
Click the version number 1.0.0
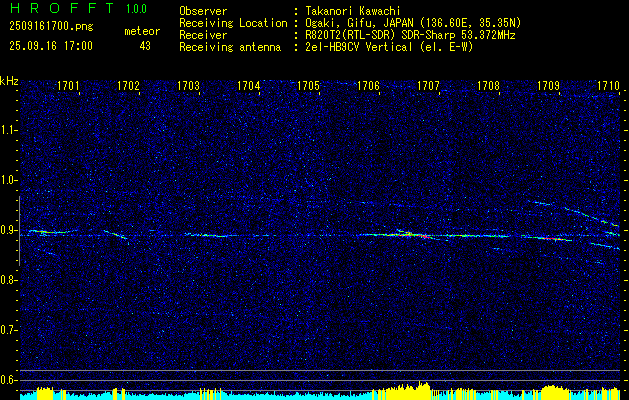pos(136,9)
